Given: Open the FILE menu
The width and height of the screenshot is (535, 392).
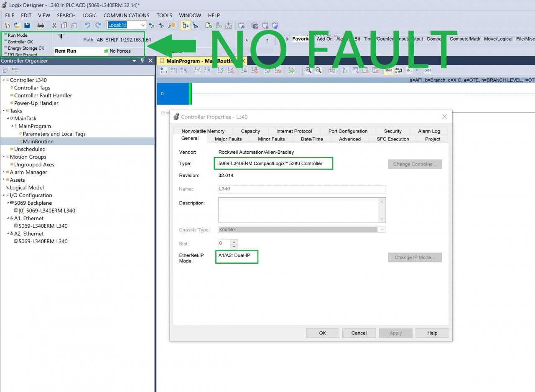Looking at the screenshot, I should 10,15.
